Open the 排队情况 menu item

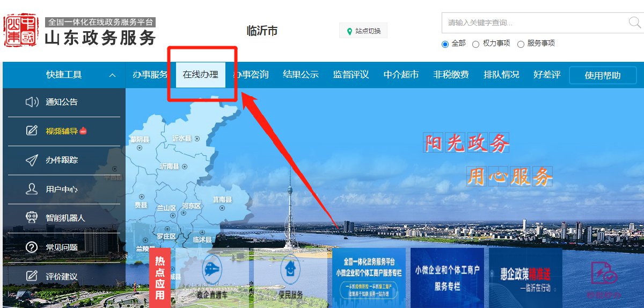pos(501,75)
